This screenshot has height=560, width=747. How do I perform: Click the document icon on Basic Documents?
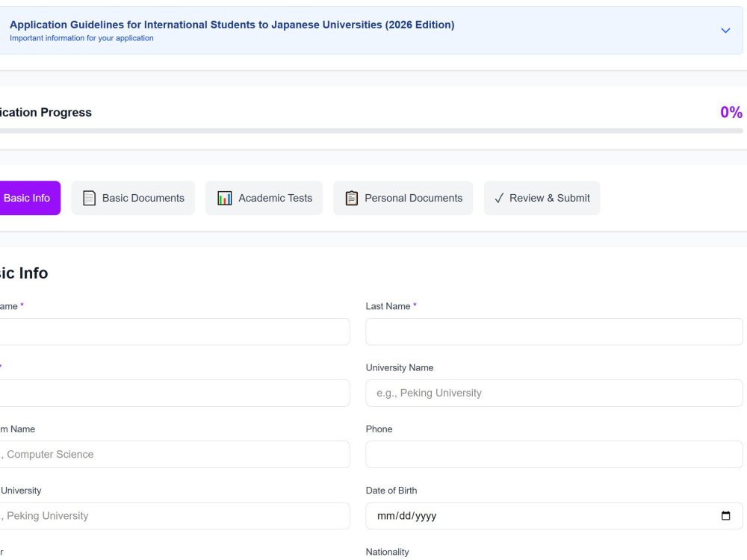(x=89, y=198)
